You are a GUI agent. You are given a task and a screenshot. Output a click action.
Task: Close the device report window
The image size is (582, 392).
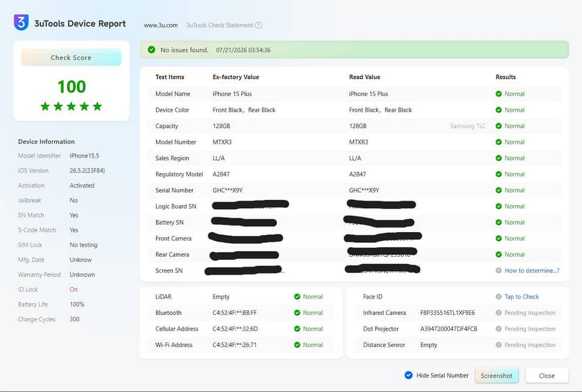[x=547, y=376]
